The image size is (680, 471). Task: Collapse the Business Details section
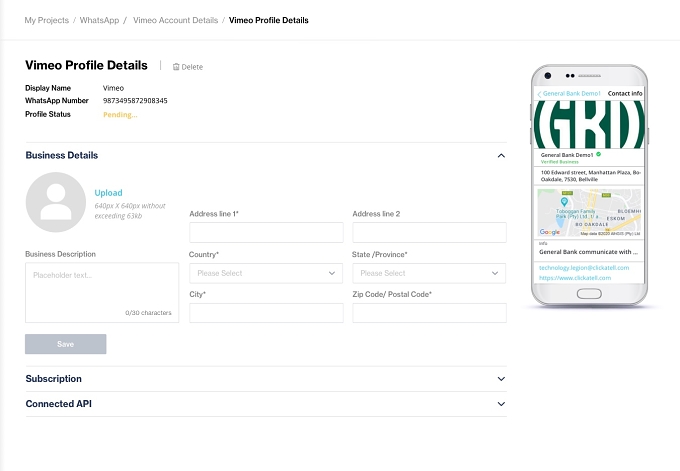pyautogui.click(x=501, y=155)
